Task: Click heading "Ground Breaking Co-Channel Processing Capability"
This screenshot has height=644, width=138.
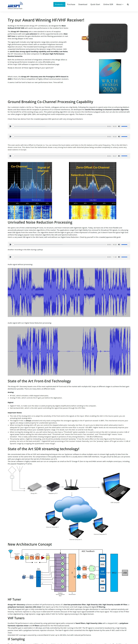Action: 50,102
